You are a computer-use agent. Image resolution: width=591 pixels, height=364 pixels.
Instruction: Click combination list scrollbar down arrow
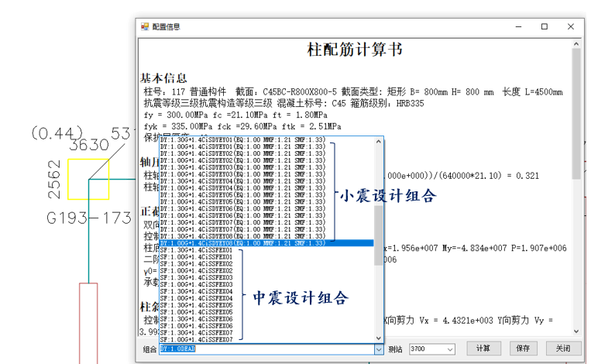point(379,337)
